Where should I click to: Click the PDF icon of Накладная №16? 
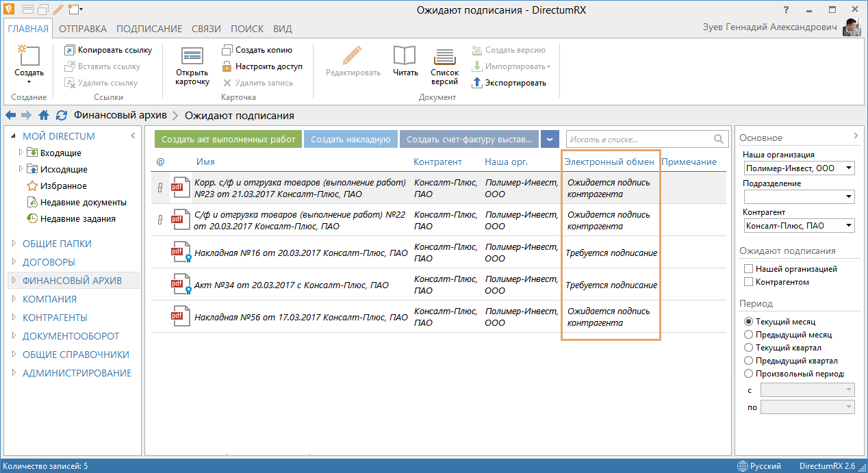179,253
